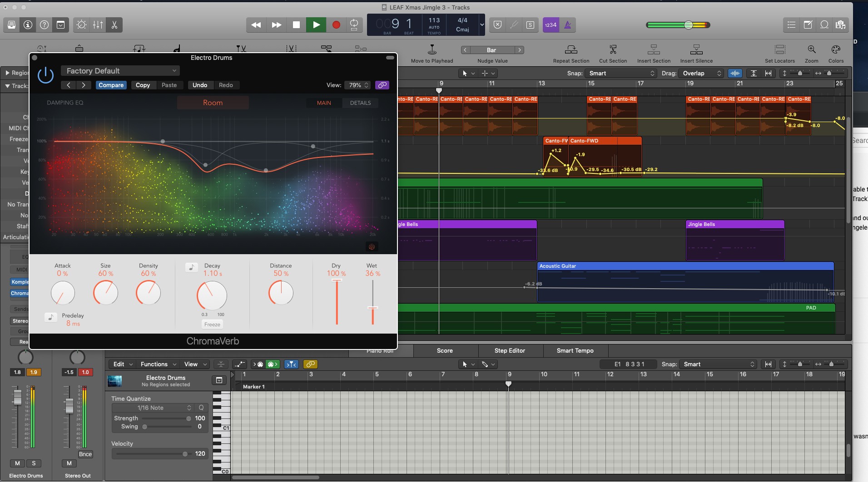Image resolution: width=868 pixels, height=482 pixels.
Task: Click the Cut Section icon
Action: click(x=613, y=50)
